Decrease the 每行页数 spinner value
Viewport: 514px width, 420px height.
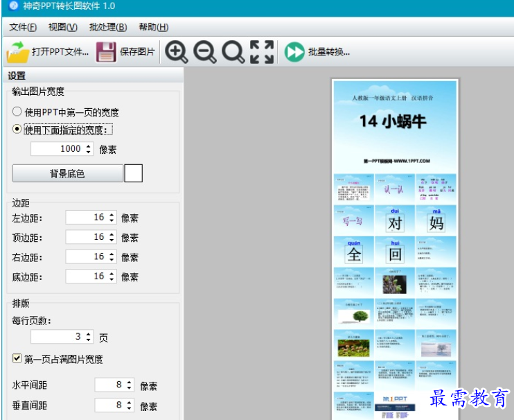(x=88, y=340)
